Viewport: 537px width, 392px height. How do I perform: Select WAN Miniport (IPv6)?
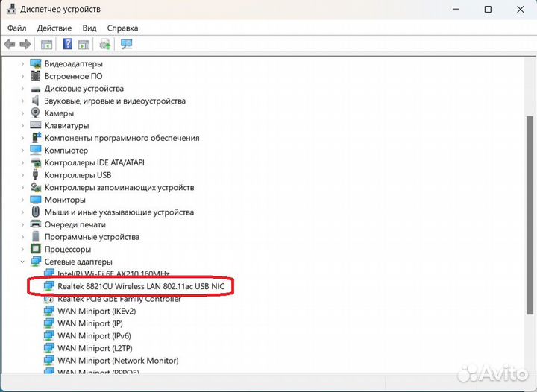tap(94, 336)
